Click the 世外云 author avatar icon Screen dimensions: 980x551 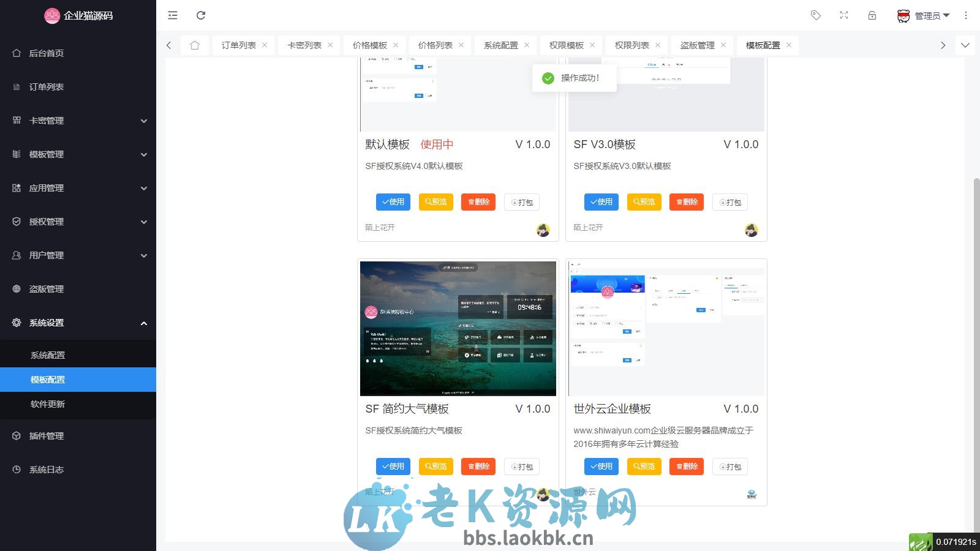coord(752,493)
